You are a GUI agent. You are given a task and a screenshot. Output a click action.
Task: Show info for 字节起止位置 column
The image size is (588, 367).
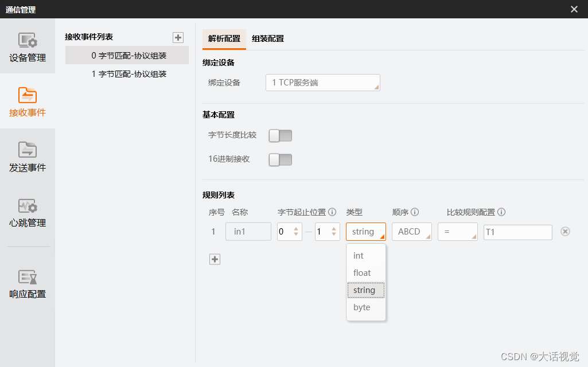coord(332,212)
